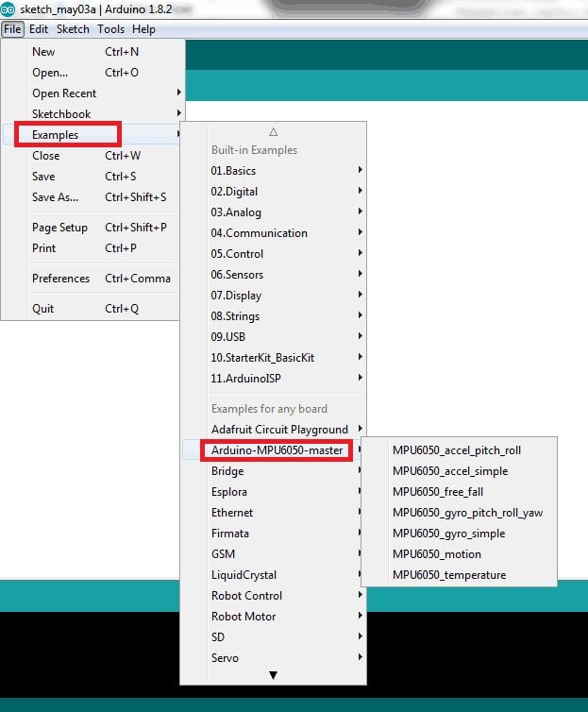Viewport: 588px width, 712px height.
Task: Expand the 01.Basics examples submenu
Action: (233, 171)
